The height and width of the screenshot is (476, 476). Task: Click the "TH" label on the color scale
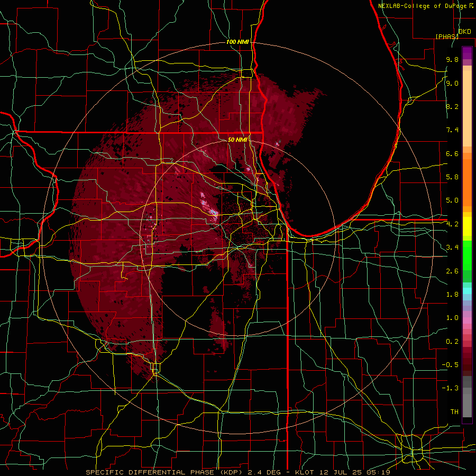point(454,412)
